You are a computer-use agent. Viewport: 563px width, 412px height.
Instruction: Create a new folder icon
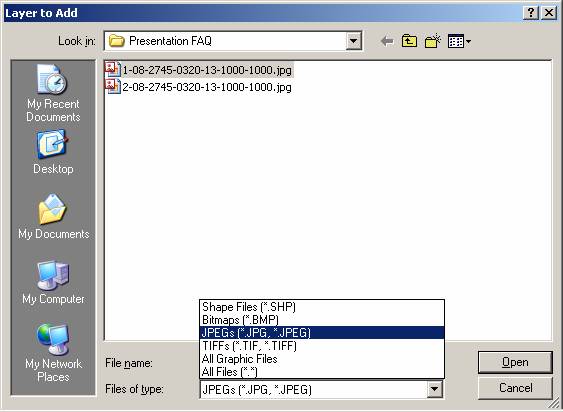[433, 41]
